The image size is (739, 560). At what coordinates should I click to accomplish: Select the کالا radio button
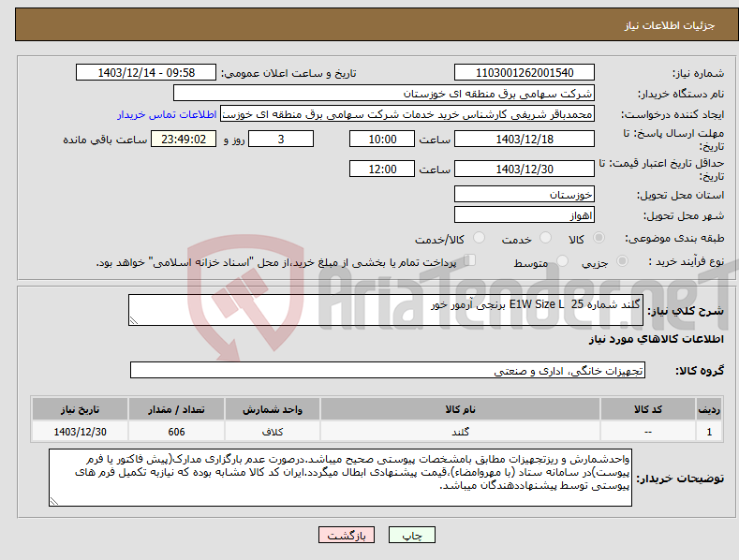point(599,238)
